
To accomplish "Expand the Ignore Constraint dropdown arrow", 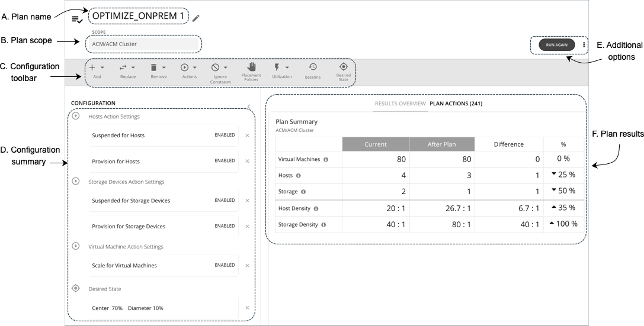I will pyautogui.click(x=226, y=67).
